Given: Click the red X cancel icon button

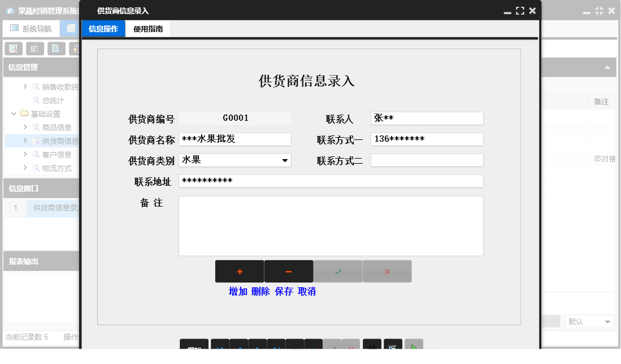Looking at the screenshot, I should point(387,271).
